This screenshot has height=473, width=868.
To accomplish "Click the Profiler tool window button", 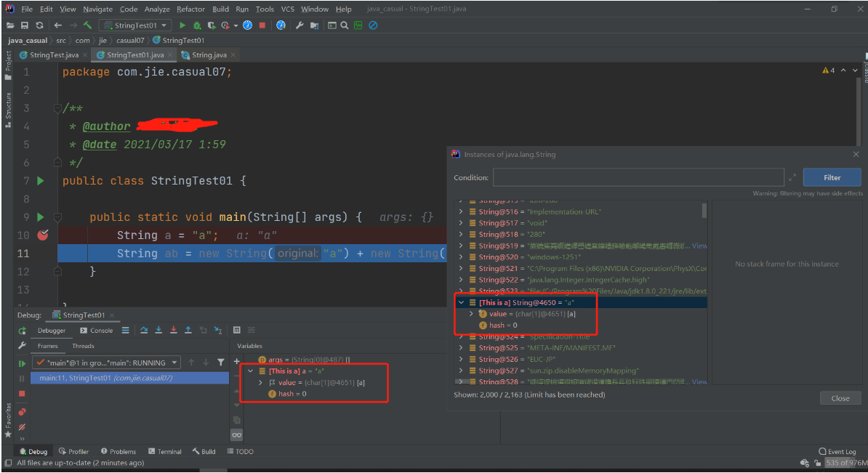I will point(73,451).
